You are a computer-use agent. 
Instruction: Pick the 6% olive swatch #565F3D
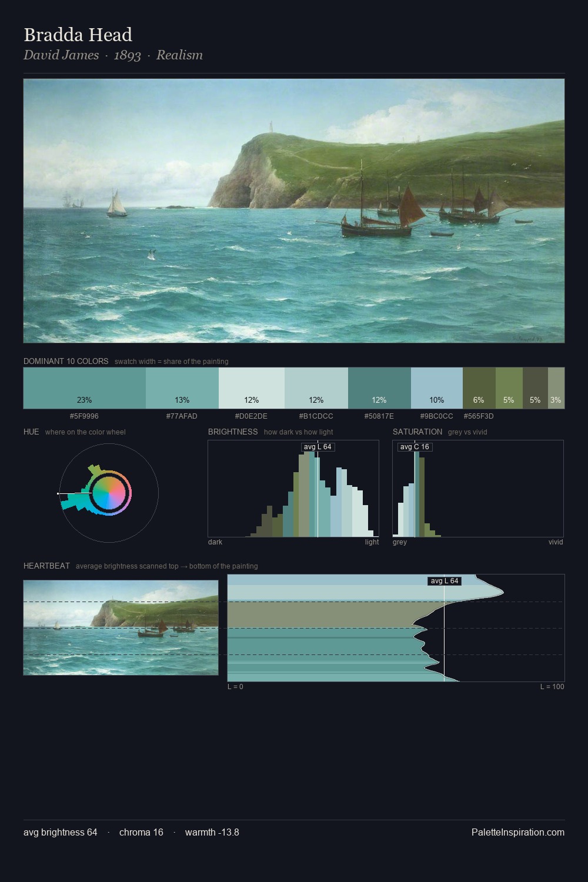(x=479, y=388)
